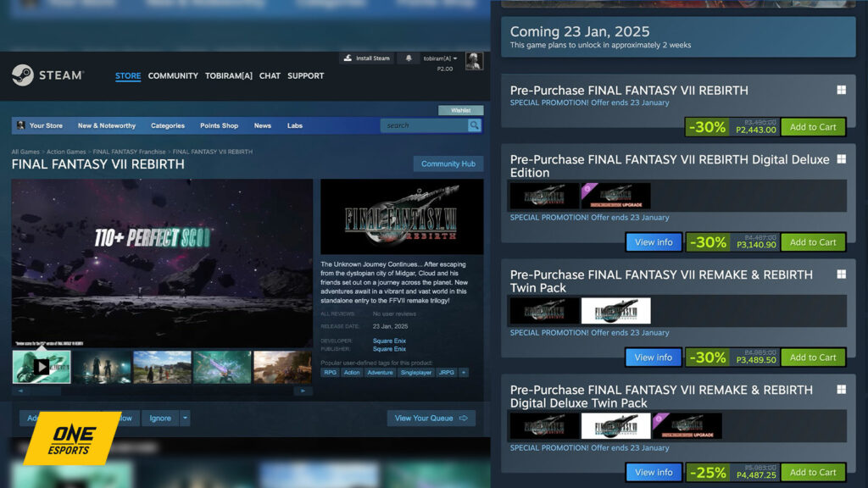View info for REMAKE & REBIRTH Twin Pack

(x=654, y=358)
